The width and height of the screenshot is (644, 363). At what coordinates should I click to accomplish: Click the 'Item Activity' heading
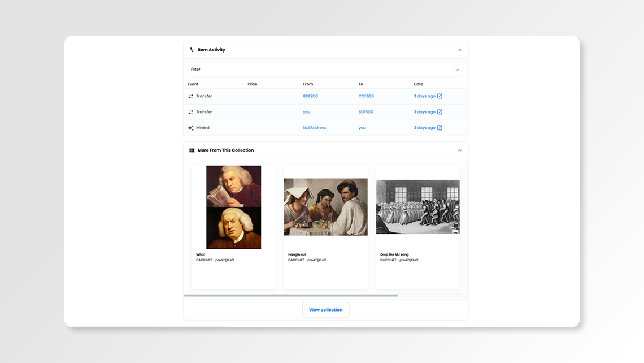[211, 50]
